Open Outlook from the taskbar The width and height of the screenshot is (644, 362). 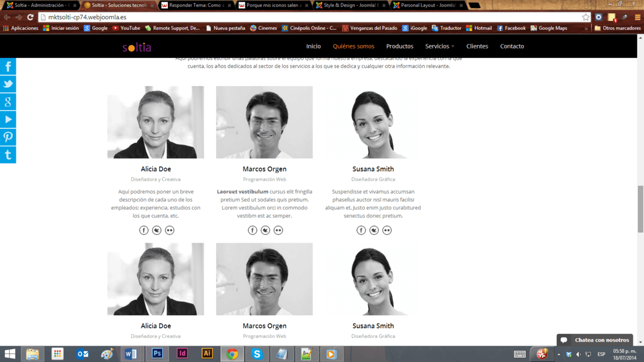click(x=82, y=353)
